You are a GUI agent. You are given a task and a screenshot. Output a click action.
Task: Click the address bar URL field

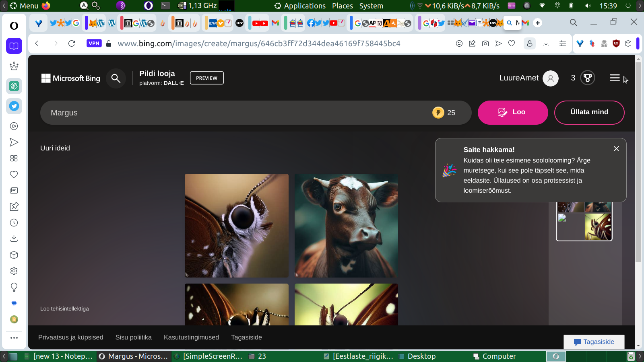tap(259, 43)
